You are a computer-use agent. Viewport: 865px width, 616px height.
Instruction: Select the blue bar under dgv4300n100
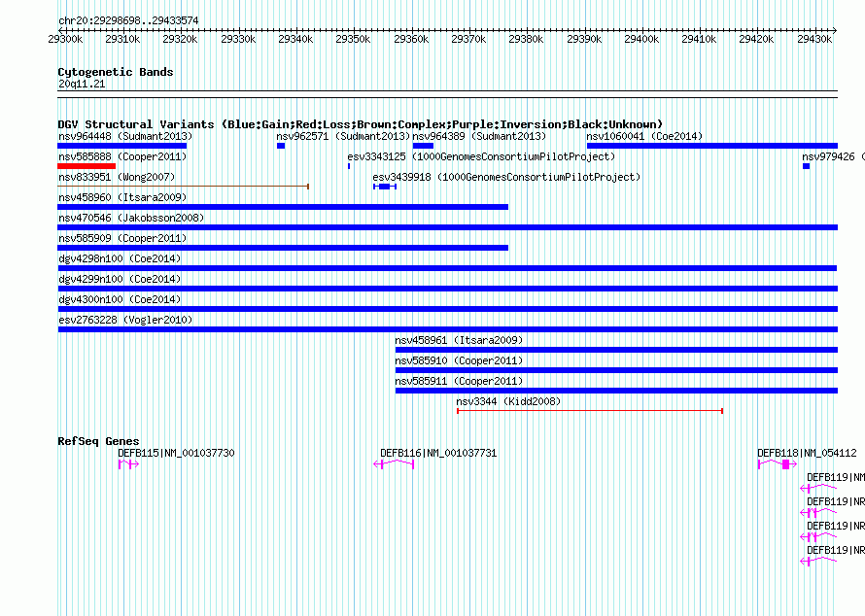pos(447,309)
